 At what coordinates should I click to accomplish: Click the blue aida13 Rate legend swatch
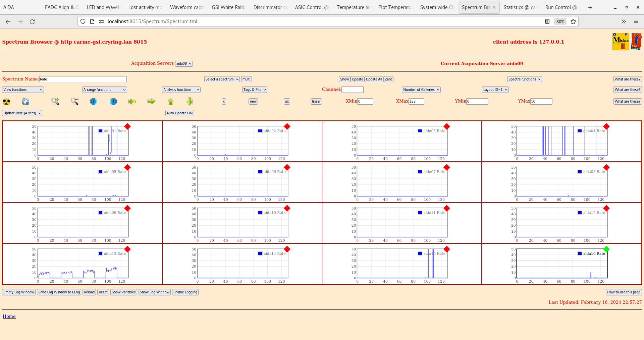(100, 253)
